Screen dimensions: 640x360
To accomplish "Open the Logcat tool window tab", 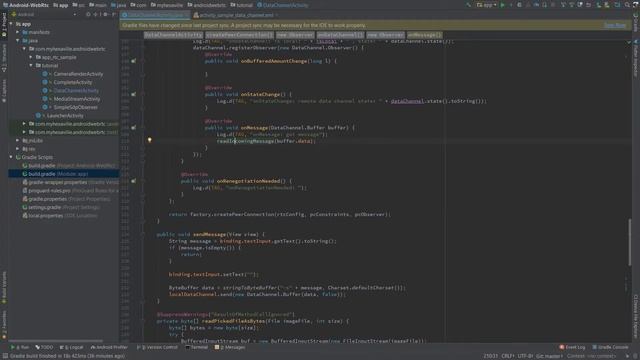I will pyautogui.click(x=71, y=347).
